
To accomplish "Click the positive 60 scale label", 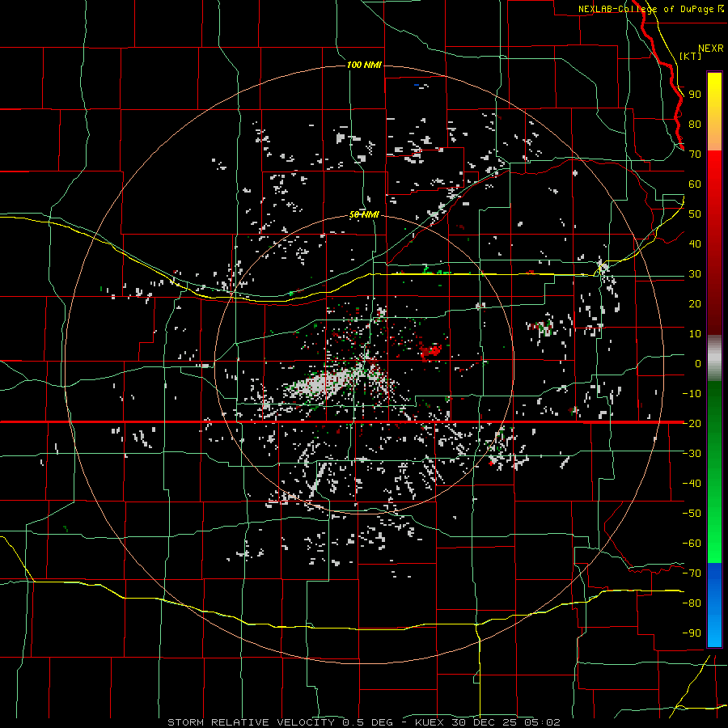I will click(x=695, y=184).
